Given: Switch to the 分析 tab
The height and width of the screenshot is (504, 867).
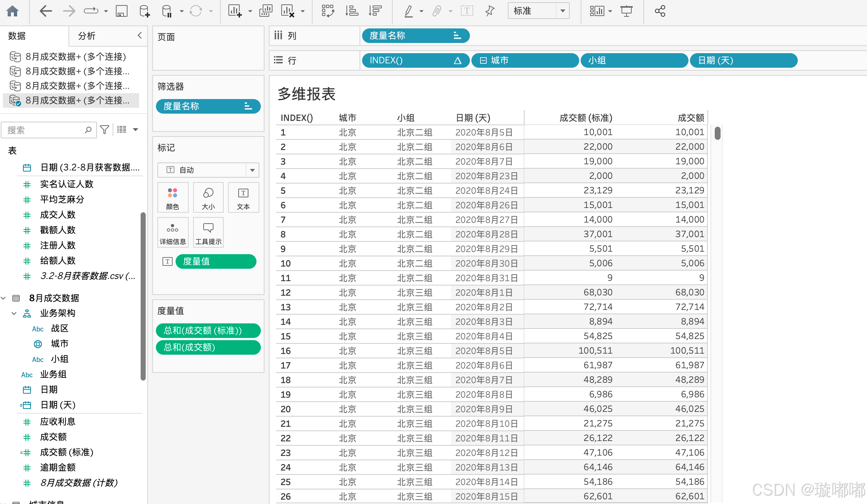Looking at the screenshot, I should 87,36.
